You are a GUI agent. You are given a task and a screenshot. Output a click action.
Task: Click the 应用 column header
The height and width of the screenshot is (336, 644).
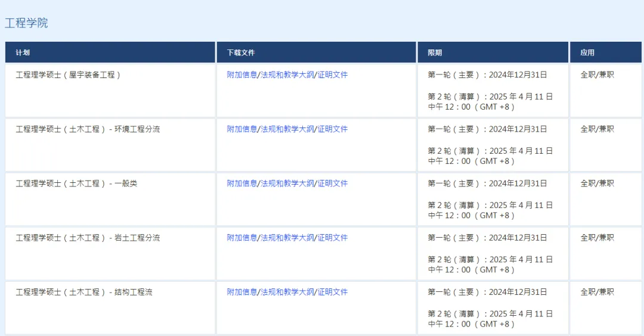click(x=587, y=52)
